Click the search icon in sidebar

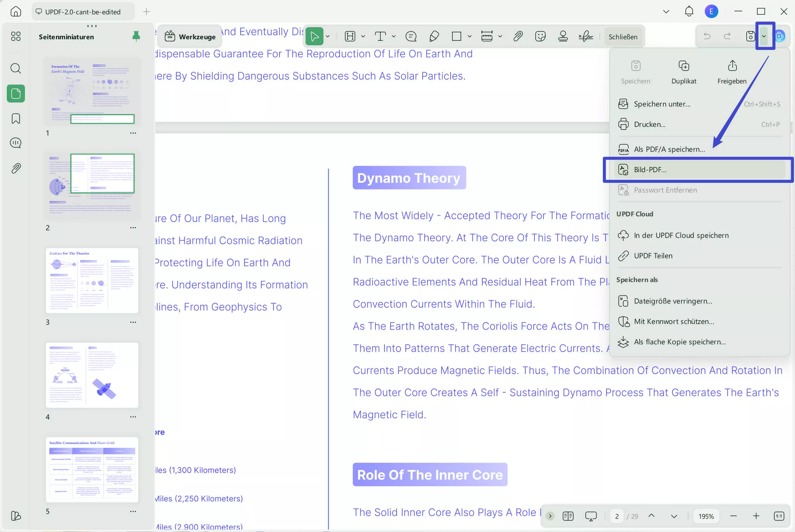16,68
